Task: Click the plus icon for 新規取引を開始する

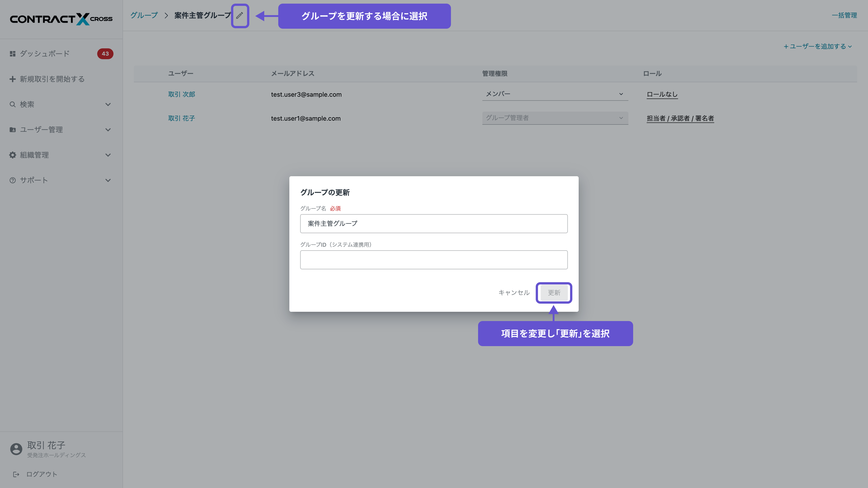Action: [x=12, y=79]
